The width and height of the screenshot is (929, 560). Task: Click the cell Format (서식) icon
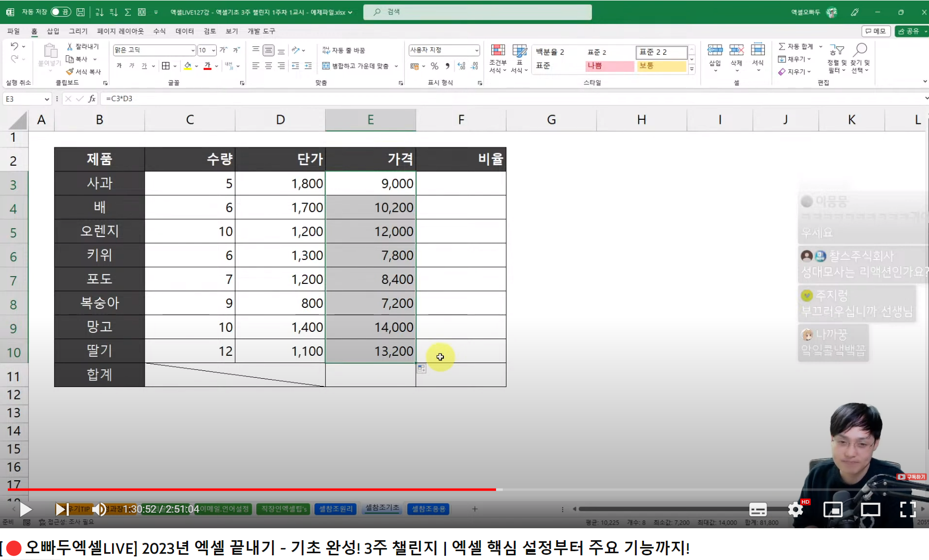[x=758, y=50]
